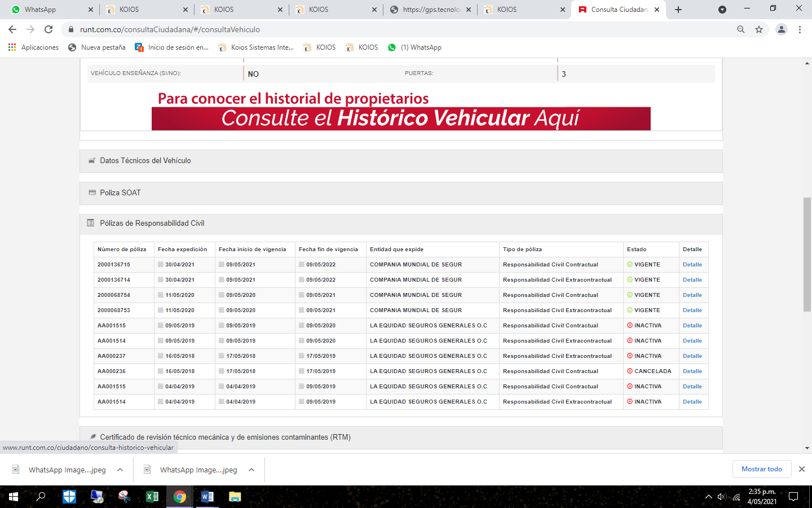The width and height of the screenshot is (812, 508).
Task: Open Chrome three-dot menu
Action: tap(800, 29)
